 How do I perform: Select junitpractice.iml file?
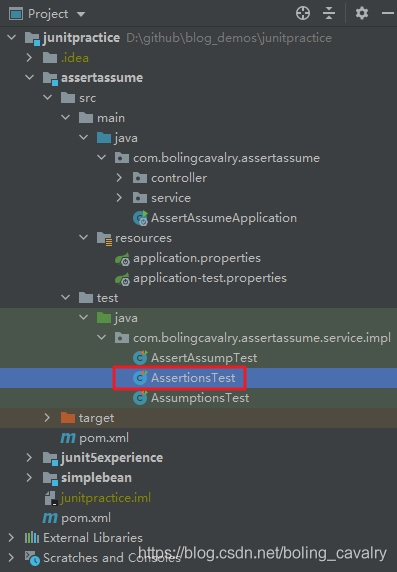click(106, 498)
